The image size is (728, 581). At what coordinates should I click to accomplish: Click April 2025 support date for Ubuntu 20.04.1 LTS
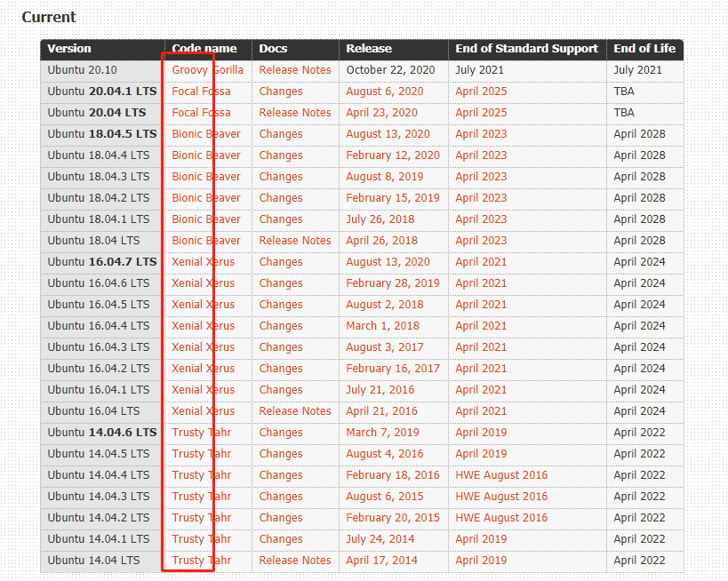(x=481, y=92)
